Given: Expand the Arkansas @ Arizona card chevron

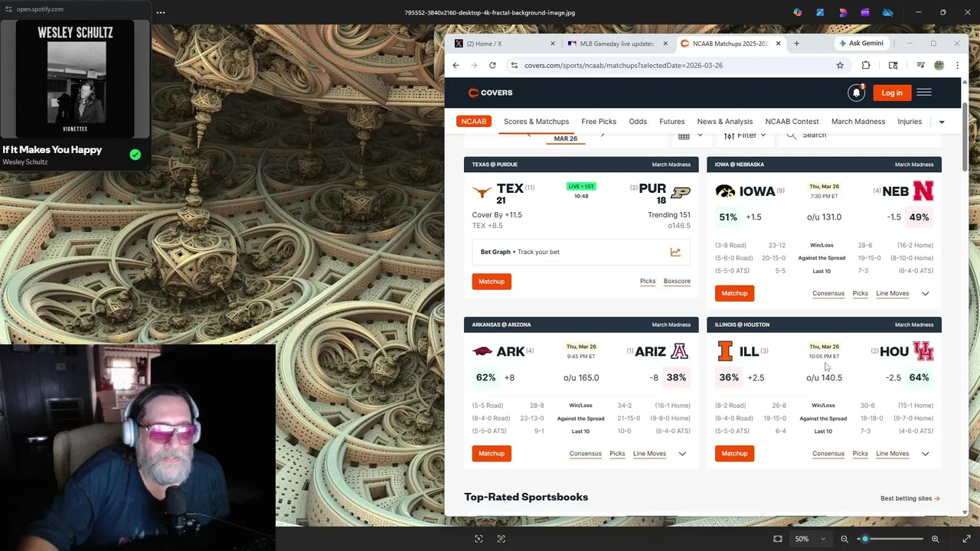Looking at the screenshot, I should tap(682, 454).
